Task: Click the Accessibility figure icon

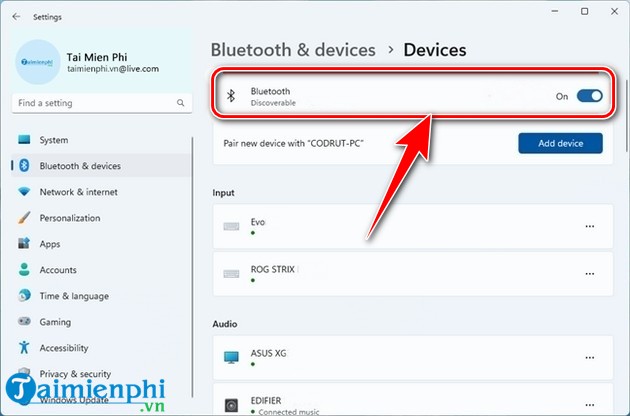Action: click(24, 347)
